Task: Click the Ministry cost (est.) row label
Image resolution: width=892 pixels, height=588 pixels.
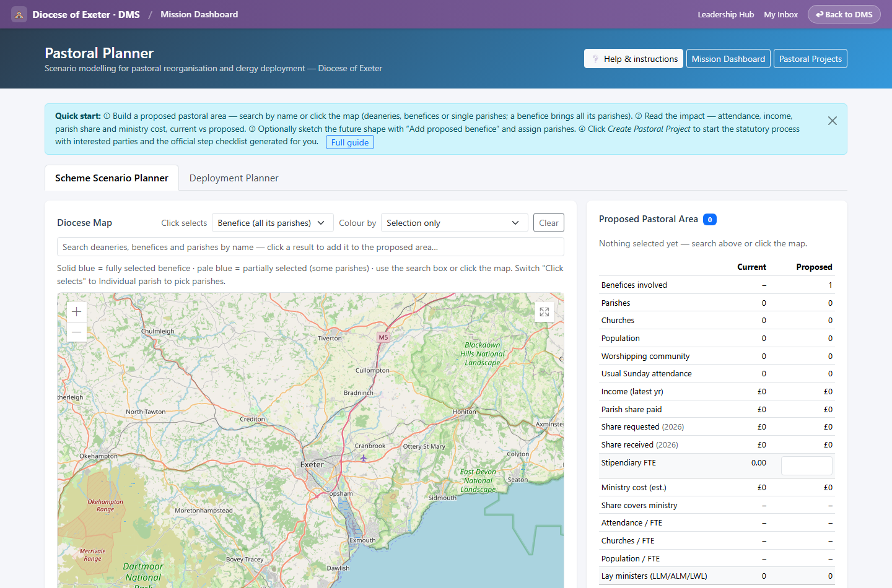Action: 634,488
